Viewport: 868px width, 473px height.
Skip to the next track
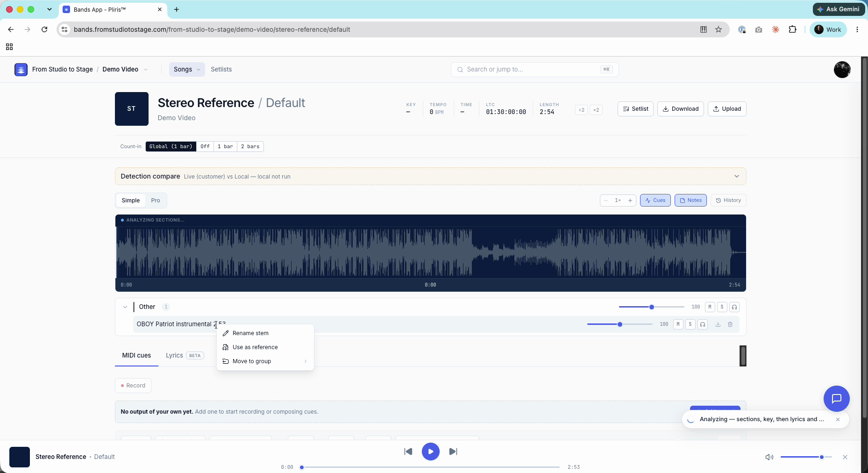pos(453,451)
